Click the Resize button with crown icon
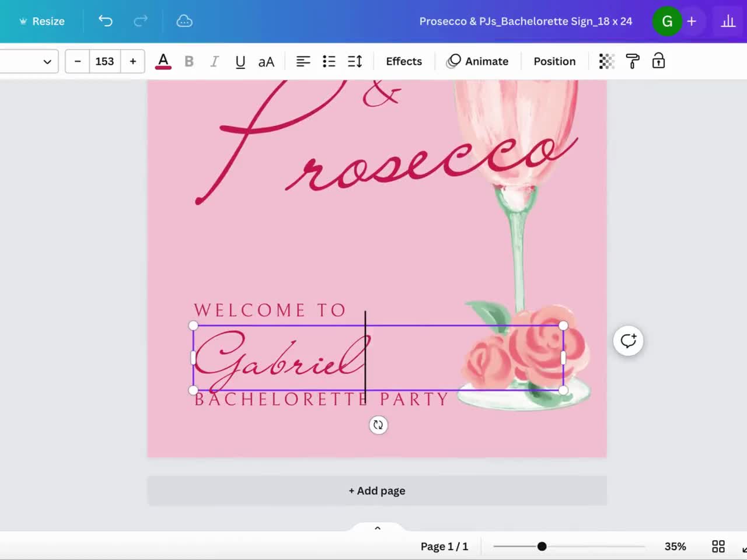 tap(41, 21)
